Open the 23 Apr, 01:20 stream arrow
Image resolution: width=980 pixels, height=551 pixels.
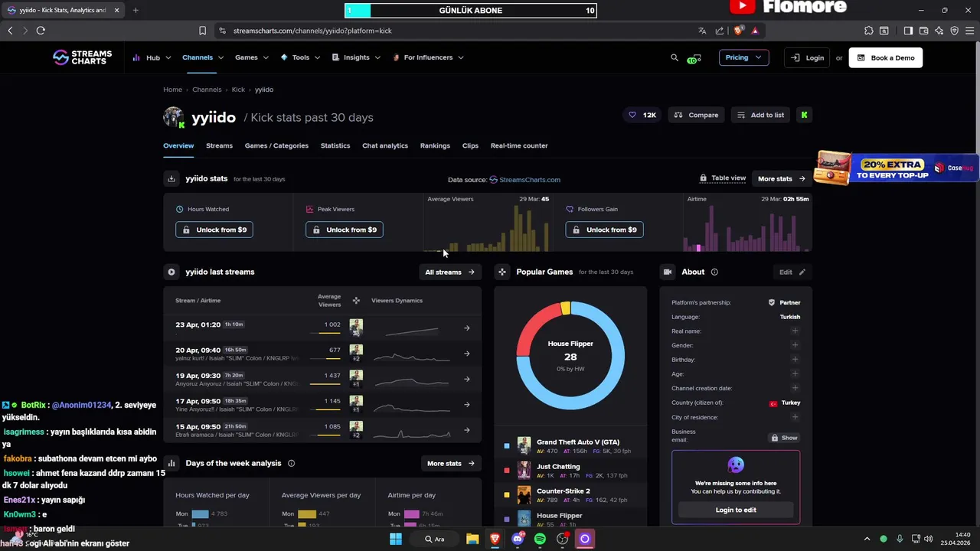point(467,328)
